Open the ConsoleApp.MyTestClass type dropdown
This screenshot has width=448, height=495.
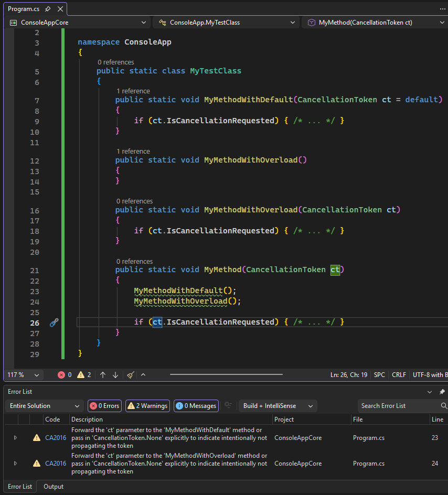coord(227,23)
